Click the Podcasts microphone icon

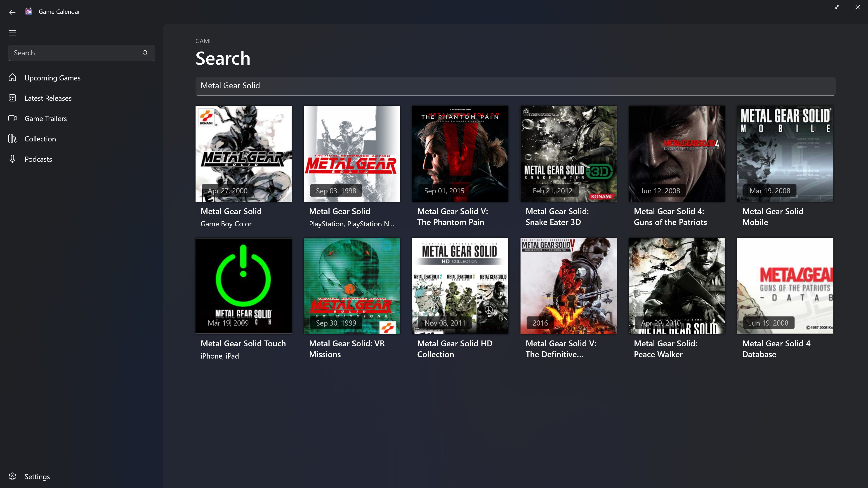coord(12,159)
